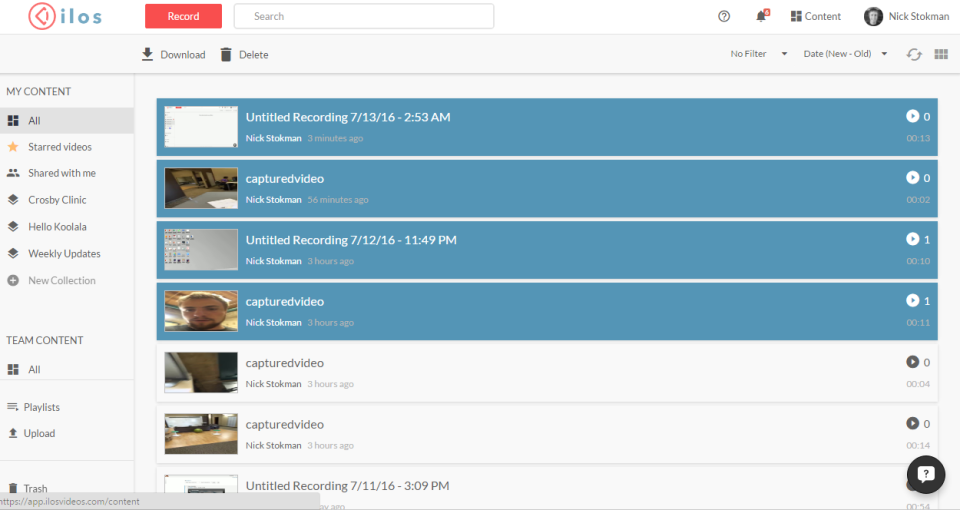Viewport: 960px width, 510px height.
Task: Go to the Upload page
Action: [40, 433]
